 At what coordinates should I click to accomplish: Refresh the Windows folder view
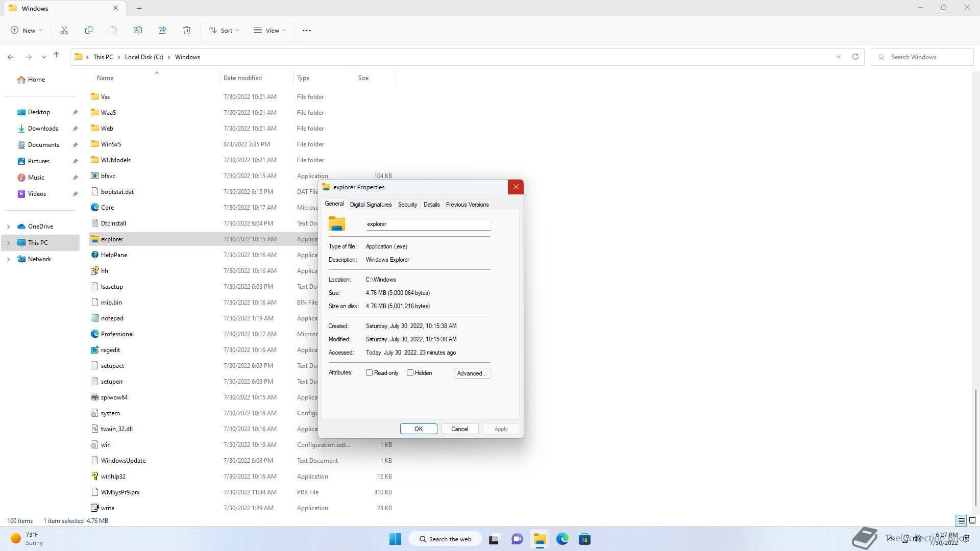855,57
